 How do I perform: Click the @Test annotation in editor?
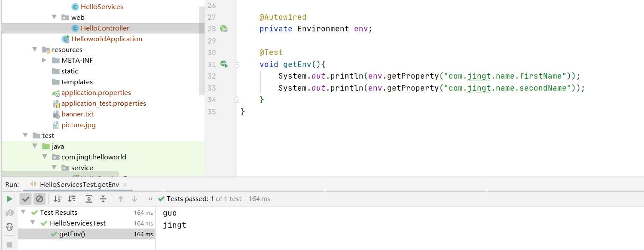point(271,52)
